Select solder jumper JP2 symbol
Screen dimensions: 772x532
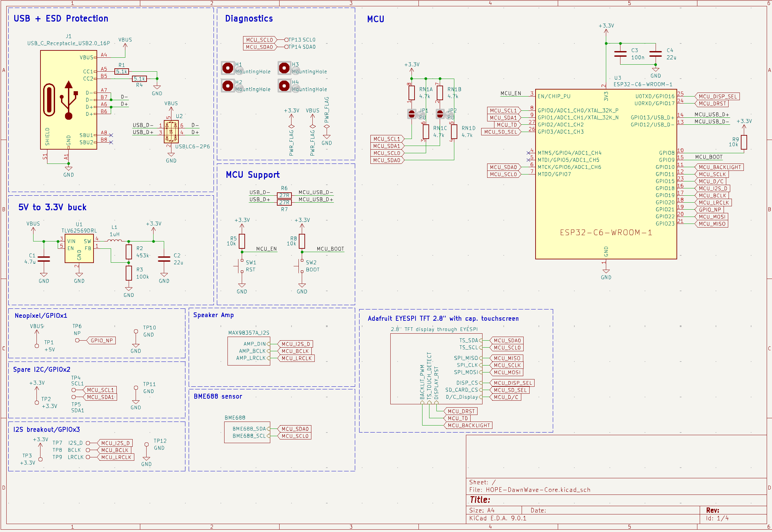[440, 114]
